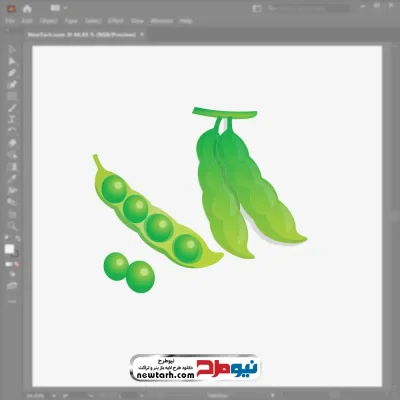Image resolution: width=400 pixels, height=400 pixels.
Task: Open the Help menu
Action: tap(186, 21)
